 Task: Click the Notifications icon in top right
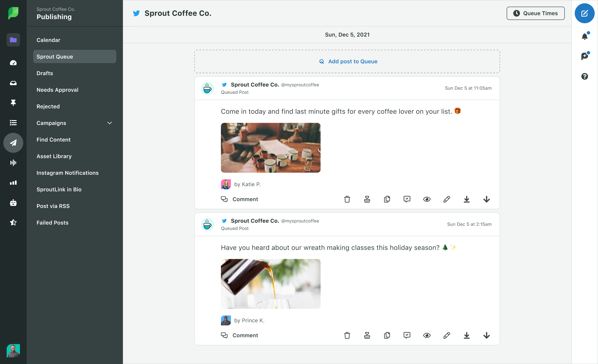584,36
